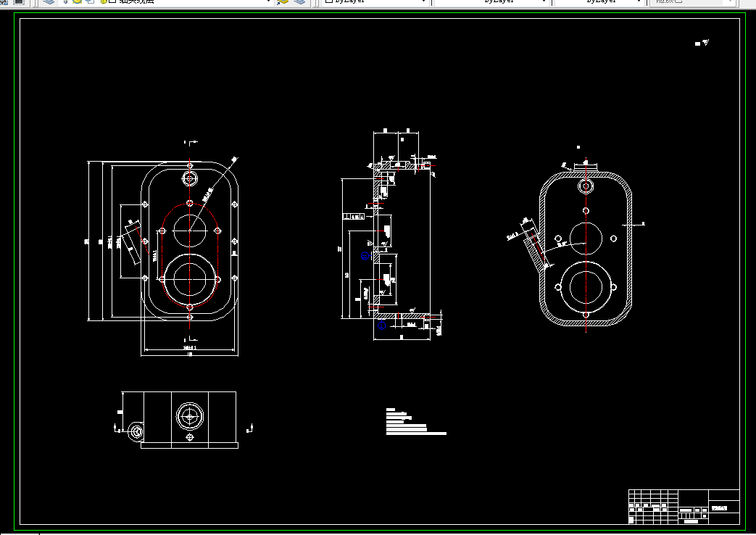
Task: Select the upper blue datum circle marker
Action: 365,256
